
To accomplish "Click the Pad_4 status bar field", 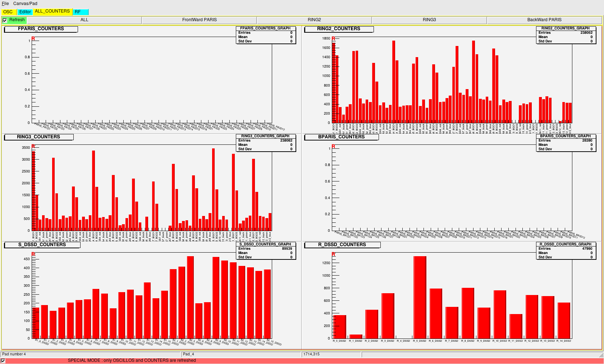I will pyautogui.click(x=241, y=354).
